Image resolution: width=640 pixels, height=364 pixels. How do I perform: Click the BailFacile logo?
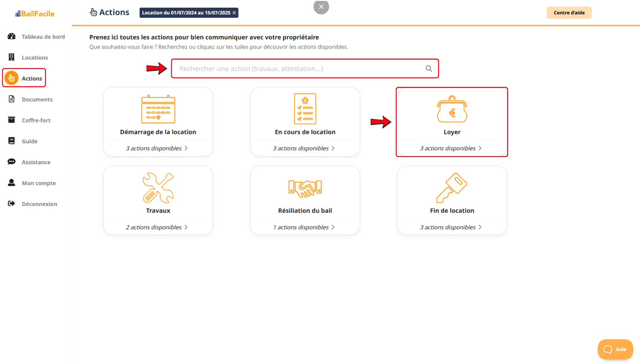click(35, 13)
